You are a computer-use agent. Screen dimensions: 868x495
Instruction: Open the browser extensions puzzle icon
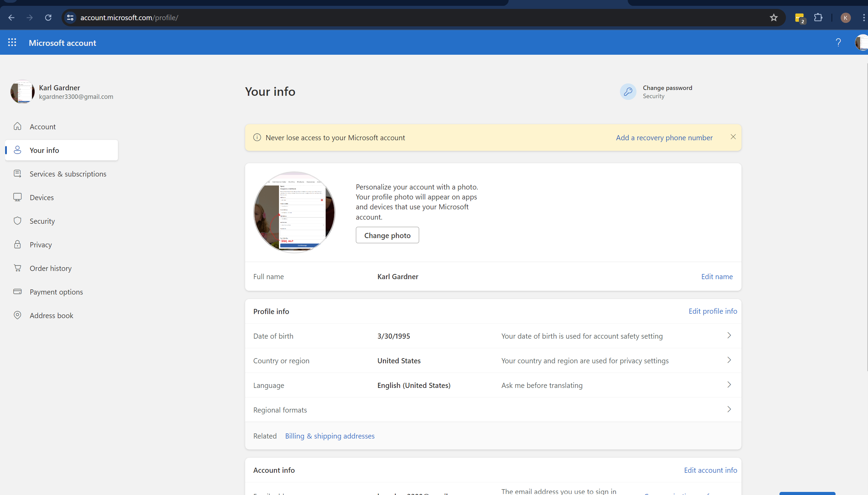coord(818,17)
